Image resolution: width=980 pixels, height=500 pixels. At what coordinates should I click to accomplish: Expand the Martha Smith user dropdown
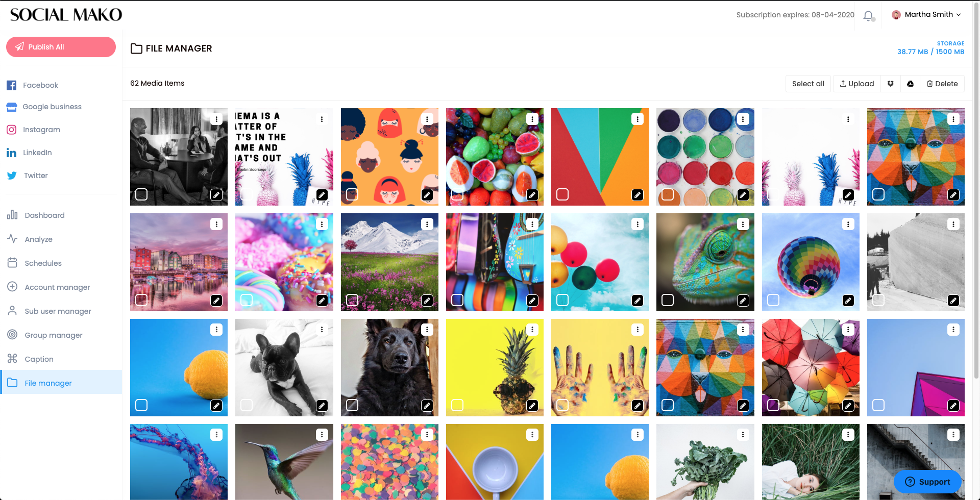[926, 15]
